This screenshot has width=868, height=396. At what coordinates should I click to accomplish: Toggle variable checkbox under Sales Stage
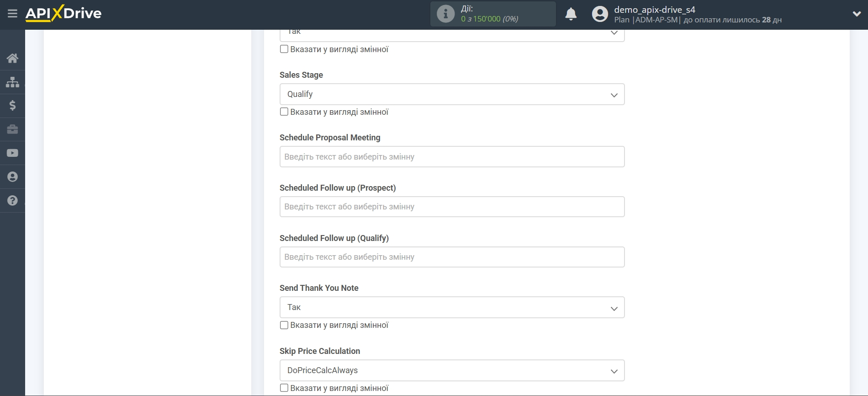[x=284, y=112]
